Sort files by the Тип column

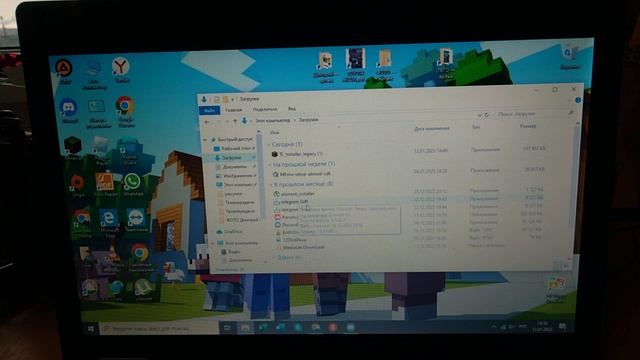(x=476, y=127)
